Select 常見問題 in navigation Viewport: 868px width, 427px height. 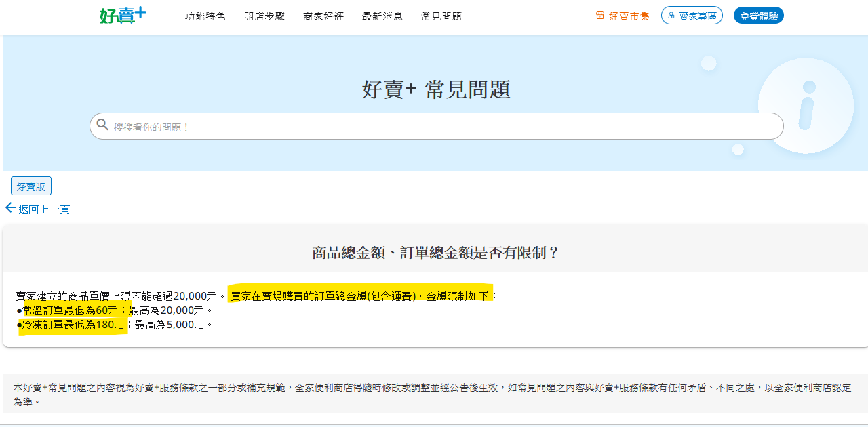[x=441, y=16]
